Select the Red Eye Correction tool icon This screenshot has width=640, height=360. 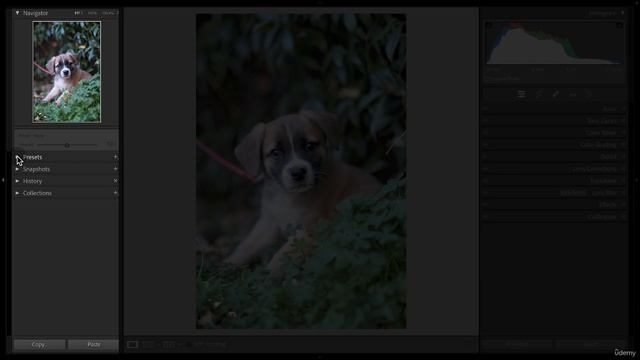click(x=573, y=94)
